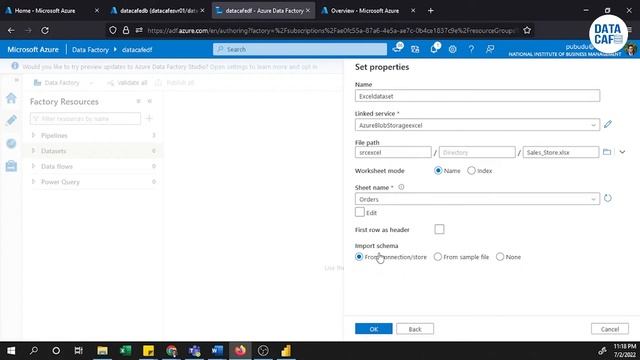The height and width of the screenshot is (360, 640).
Task: Select Index worksheet mode
Action: [x=471, y=171]
